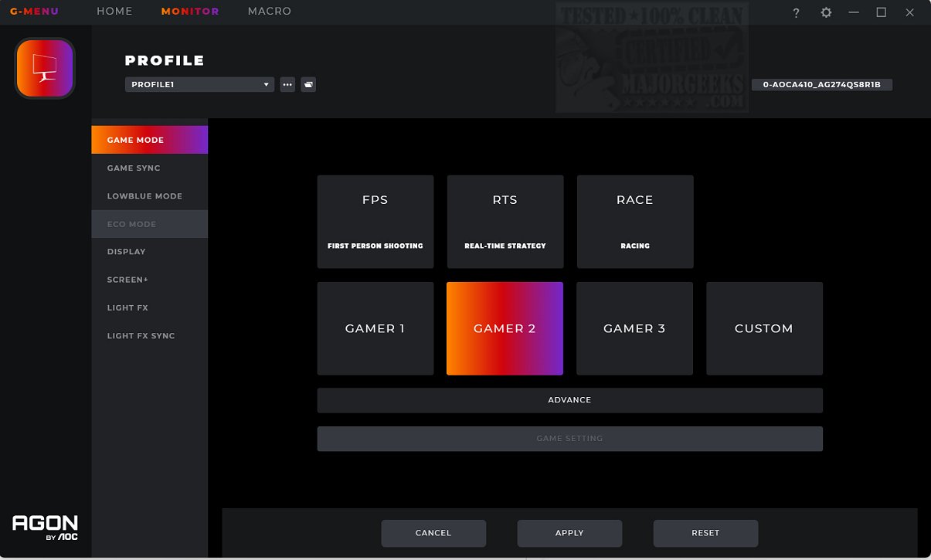Select the monitor icon in the left sidebar
The width and height of the screenshot is (931, 560).
coord(44,68)
